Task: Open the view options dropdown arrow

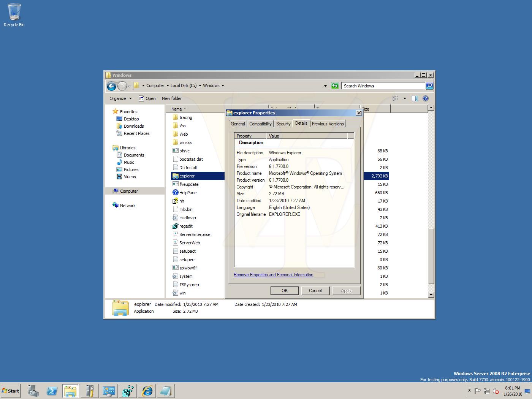Action: tap(405, 98)
